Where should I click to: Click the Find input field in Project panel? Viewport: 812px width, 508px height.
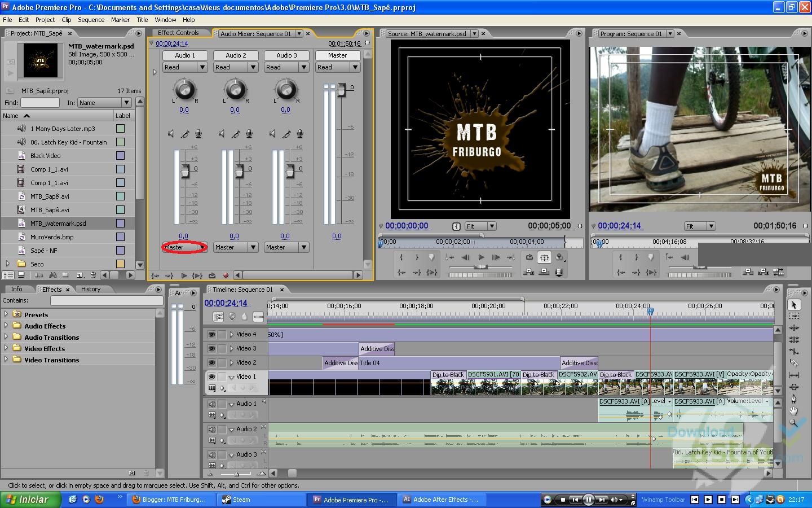click(x=40, y=103)
